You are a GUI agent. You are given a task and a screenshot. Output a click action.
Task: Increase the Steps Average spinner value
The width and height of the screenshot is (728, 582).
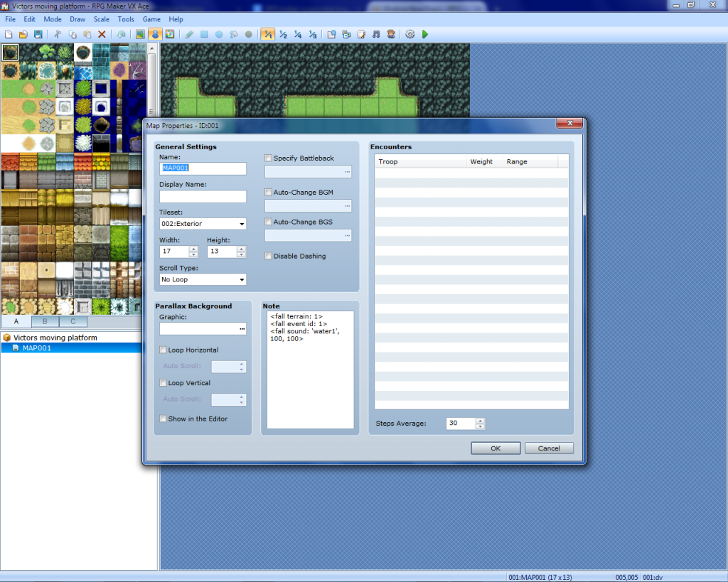pos(481,421)
